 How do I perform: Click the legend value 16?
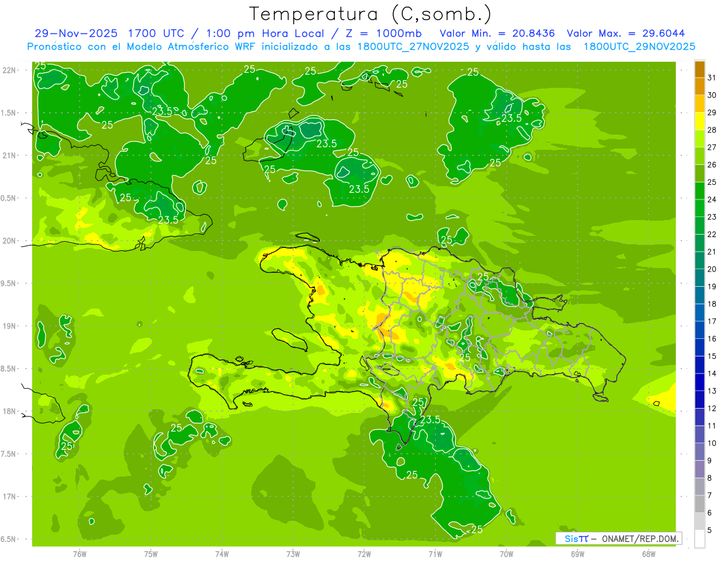[712, 339]
